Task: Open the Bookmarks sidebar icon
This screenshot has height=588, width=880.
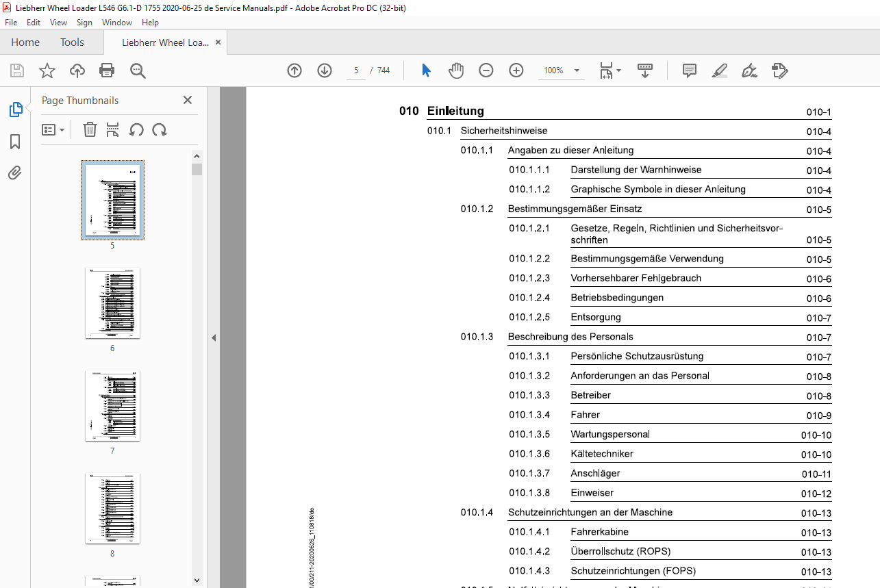Action: click(15, 142)
